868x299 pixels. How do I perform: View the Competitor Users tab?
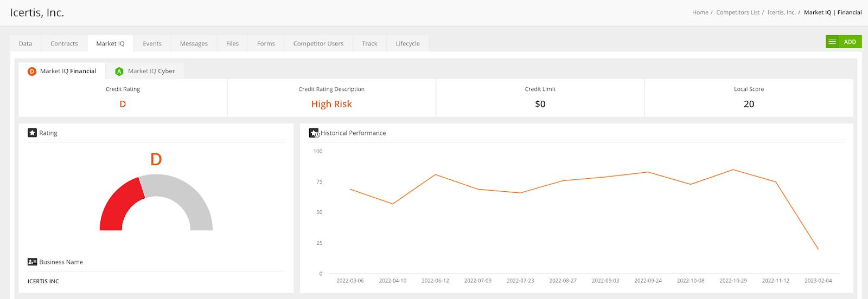[318, 43]
